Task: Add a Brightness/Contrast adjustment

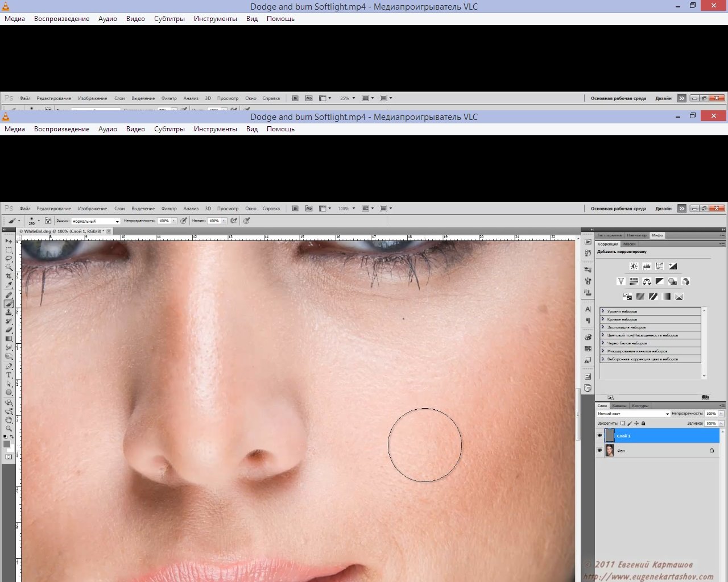Action: [x=634, y=266]
